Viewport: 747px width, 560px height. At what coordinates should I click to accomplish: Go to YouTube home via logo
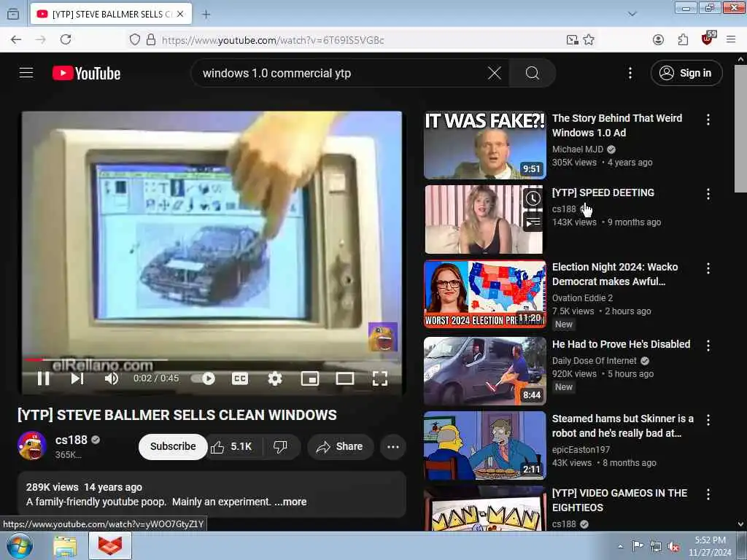point(87,74)
